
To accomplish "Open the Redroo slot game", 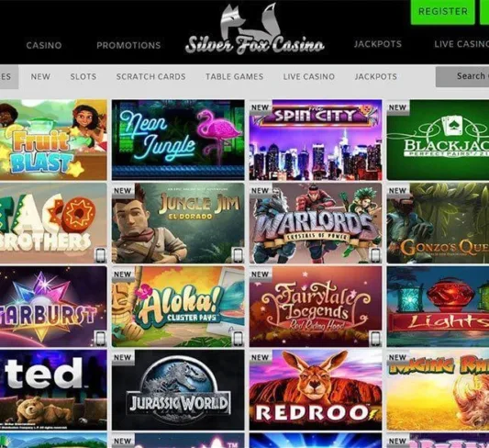I will tap(316, 389).
